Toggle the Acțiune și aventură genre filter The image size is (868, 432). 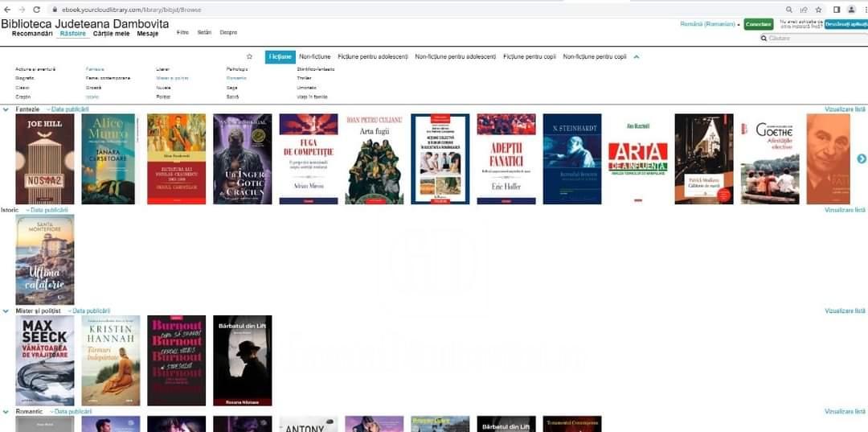[x=35, y=69]
